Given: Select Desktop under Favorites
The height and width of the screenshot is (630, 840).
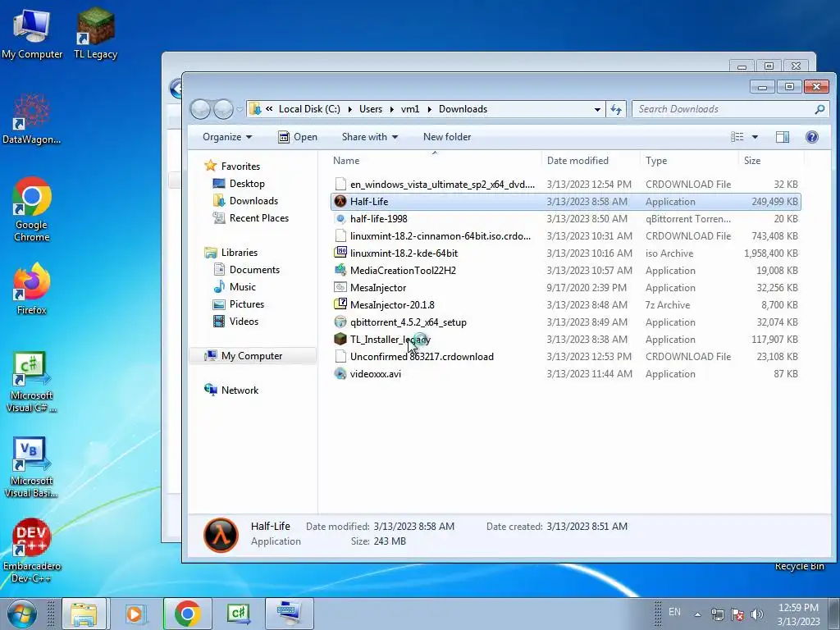Looking at the screenshot, I should (239, 184).
